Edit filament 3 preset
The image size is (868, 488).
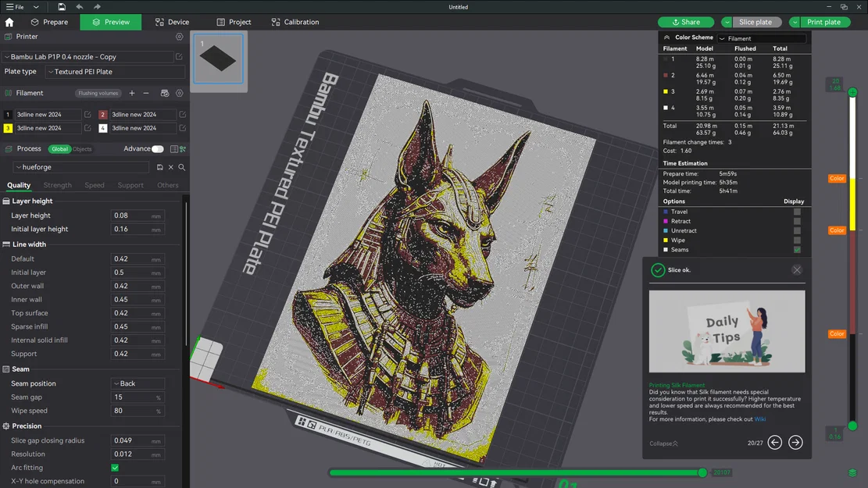tap(88, 128)
